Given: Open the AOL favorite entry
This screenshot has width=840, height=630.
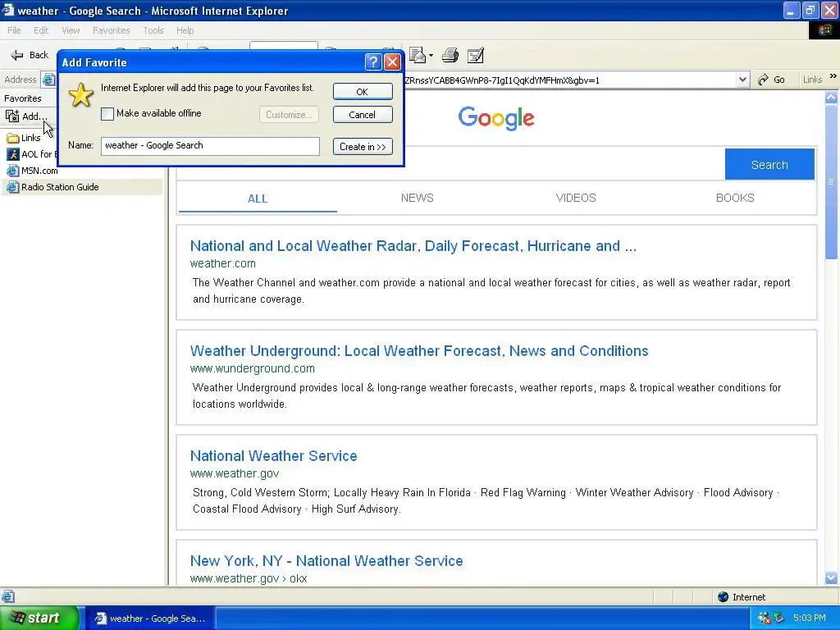Looking at the screenshot, I should tap(31, 154).
